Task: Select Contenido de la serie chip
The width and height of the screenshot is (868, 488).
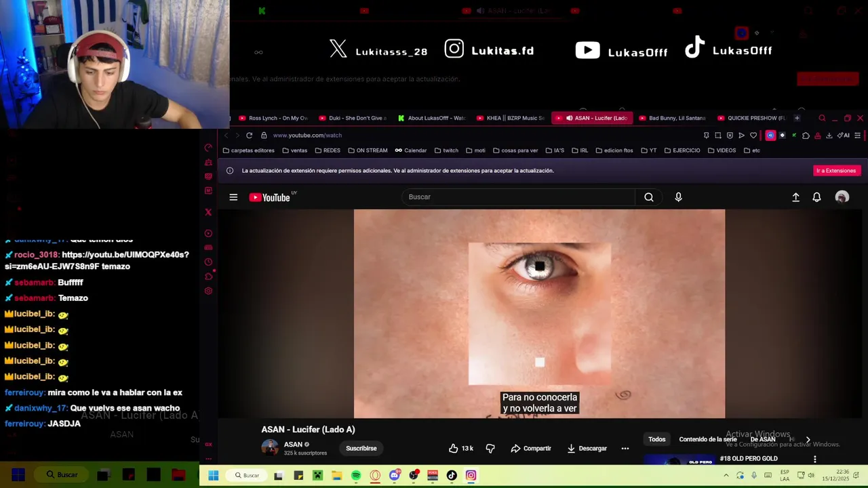Action: 707,439
